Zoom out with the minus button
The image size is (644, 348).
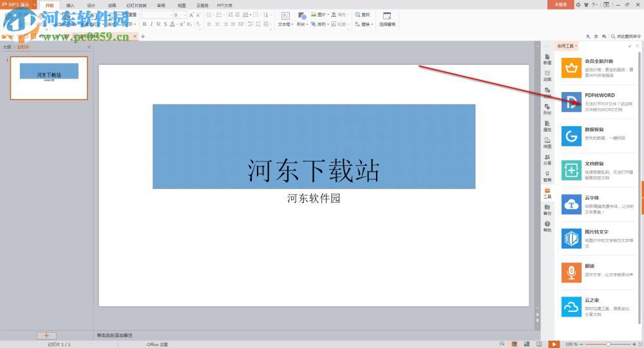[x=581, y=344]
